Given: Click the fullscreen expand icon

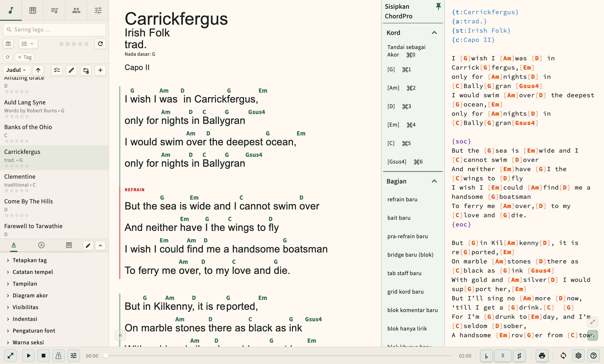Looking at the screenshot, I should (x=11, y=356).
